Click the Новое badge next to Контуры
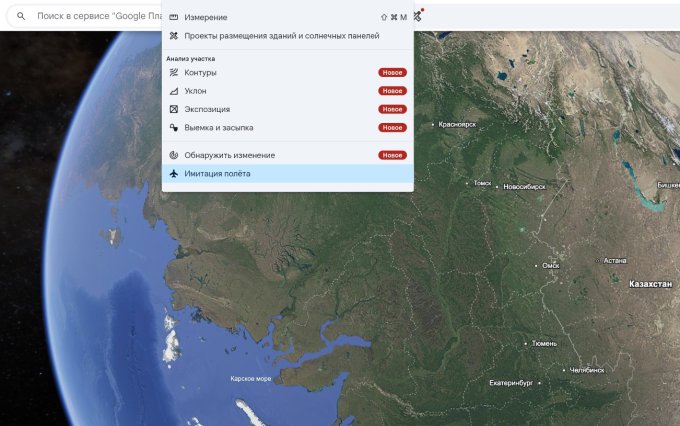This screenshot has height=426, width=680. coord(392,72)
